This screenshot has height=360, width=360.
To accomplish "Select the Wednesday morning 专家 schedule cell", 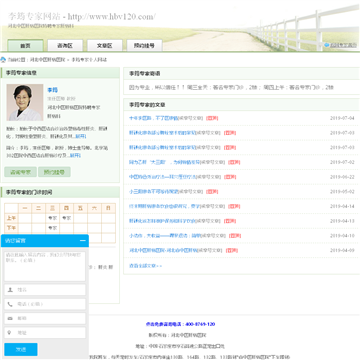I will click(x=53, y=218).
